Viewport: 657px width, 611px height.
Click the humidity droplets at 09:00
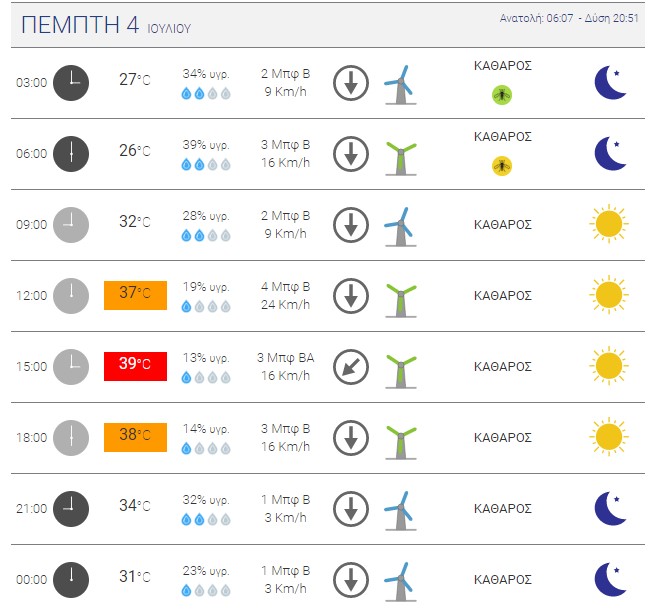click(206, 235)
